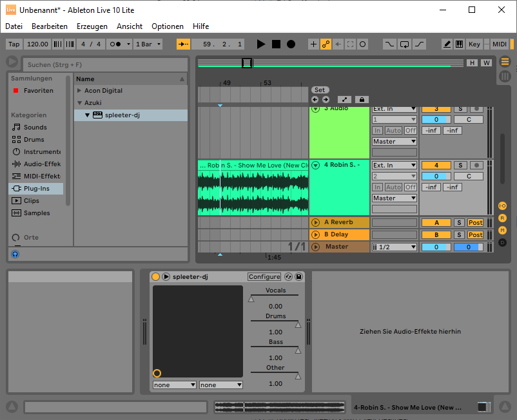This screenshot has width=517, height=420.
Task: Open the Optionen menu
Action: coord(168,26)
